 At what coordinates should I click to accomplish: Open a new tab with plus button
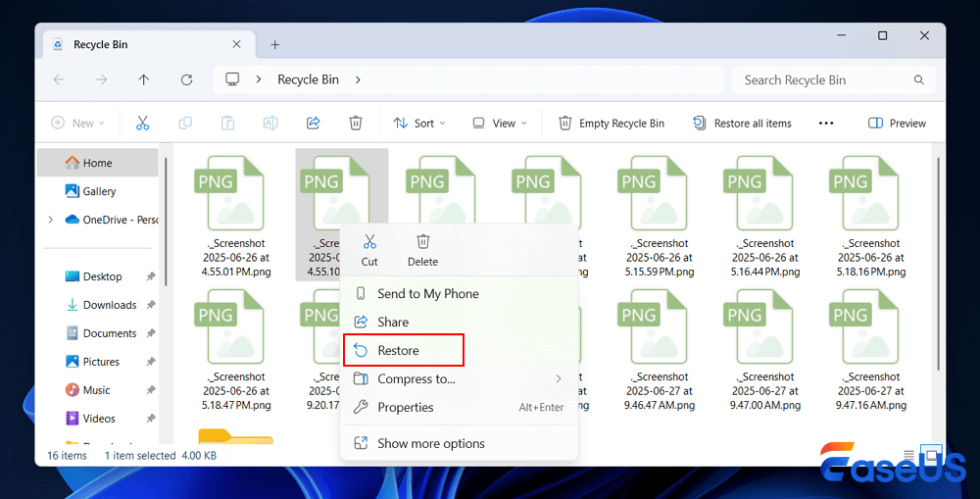tap(275, 44)
